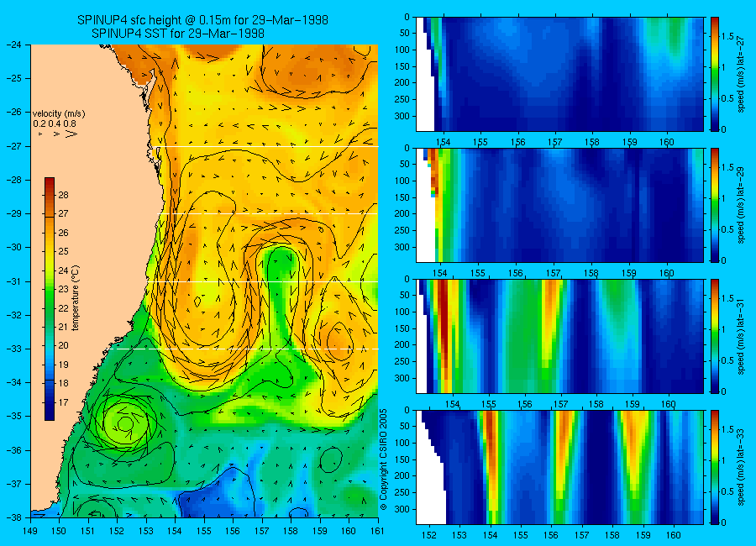
Task: Click the 17 tick on the temperature scale
Action: coord(63,402)
